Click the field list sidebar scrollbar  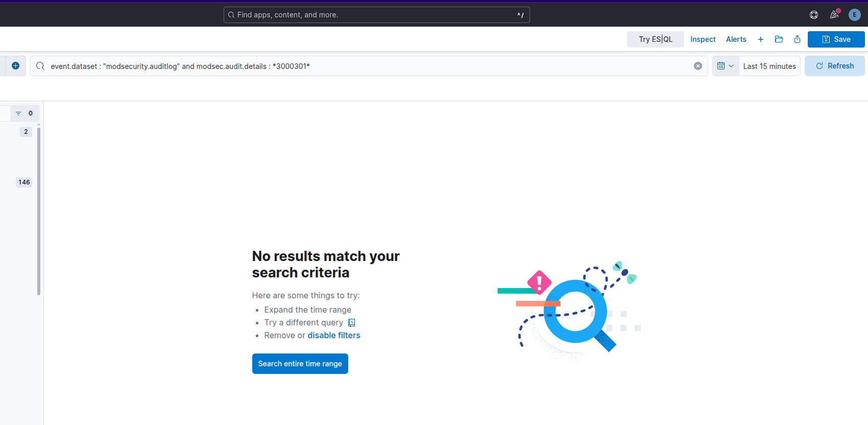pyautogui.click(x=39, y=211)
